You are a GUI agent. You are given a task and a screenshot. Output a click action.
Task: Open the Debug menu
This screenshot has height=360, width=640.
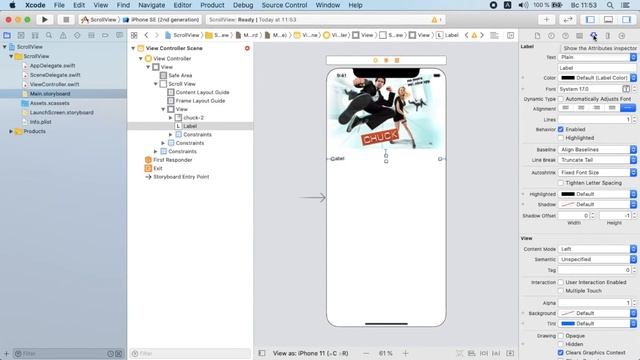tap(243, 5)
